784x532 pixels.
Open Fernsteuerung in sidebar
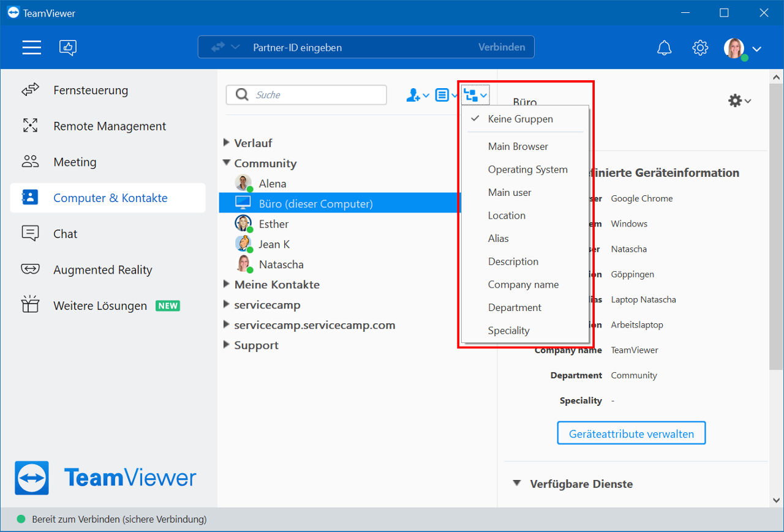pos(108,90)
